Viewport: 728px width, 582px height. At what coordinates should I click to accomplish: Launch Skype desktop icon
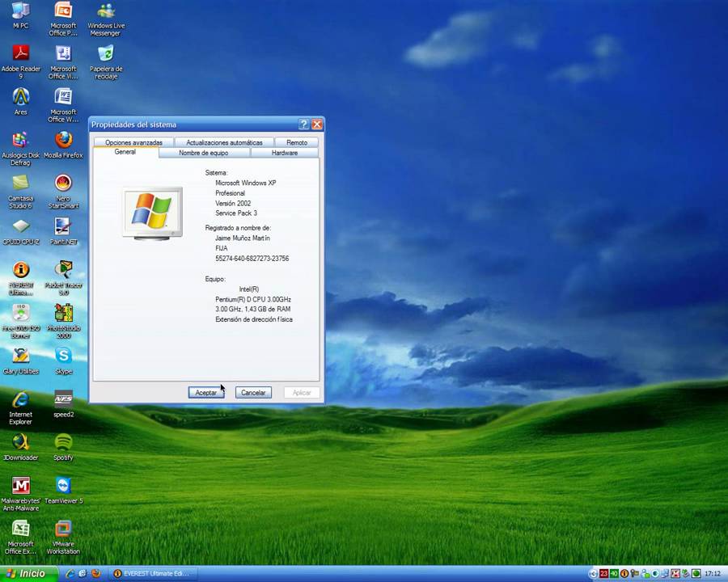click(x=63, y=361)
